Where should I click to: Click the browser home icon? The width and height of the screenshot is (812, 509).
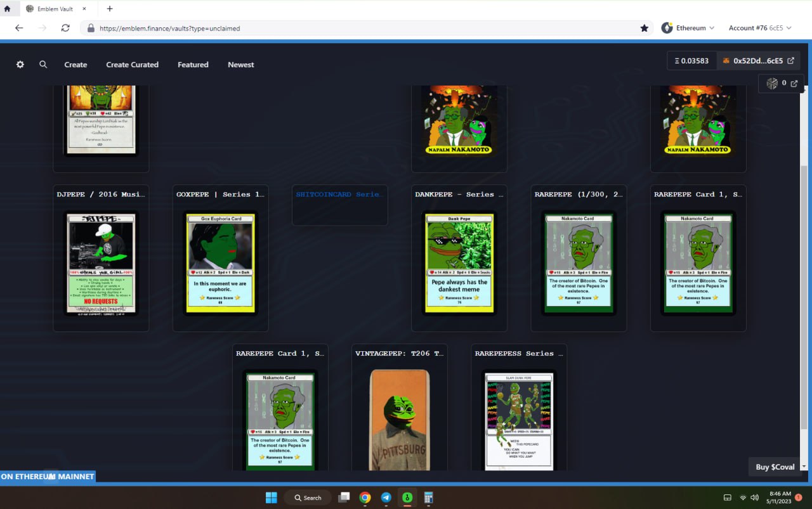point(8,9)
